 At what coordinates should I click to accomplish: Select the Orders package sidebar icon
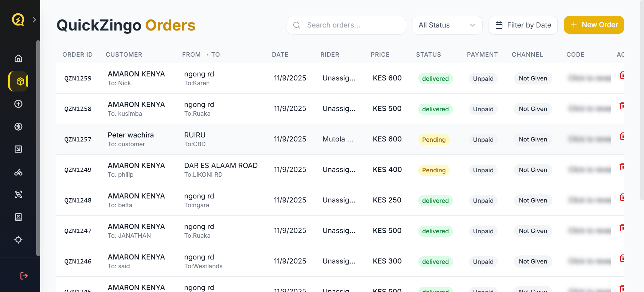pyautogui.click(x=20, y=81)
